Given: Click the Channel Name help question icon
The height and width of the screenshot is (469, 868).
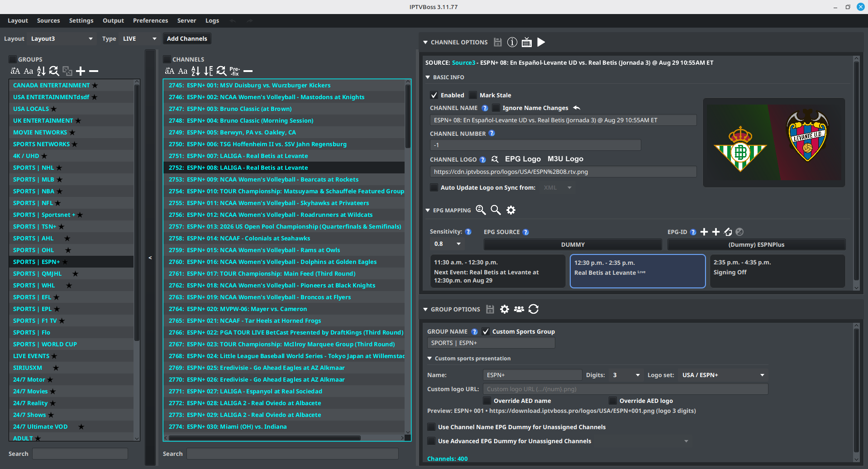Looking at the screenshot, I should [x=485, y=108].
